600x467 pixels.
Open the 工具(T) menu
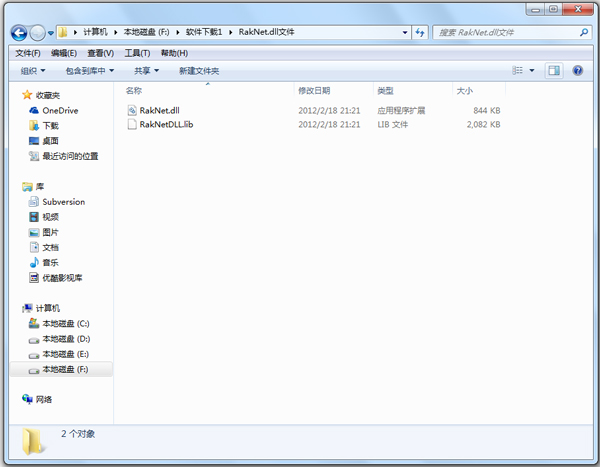(137, 53)
